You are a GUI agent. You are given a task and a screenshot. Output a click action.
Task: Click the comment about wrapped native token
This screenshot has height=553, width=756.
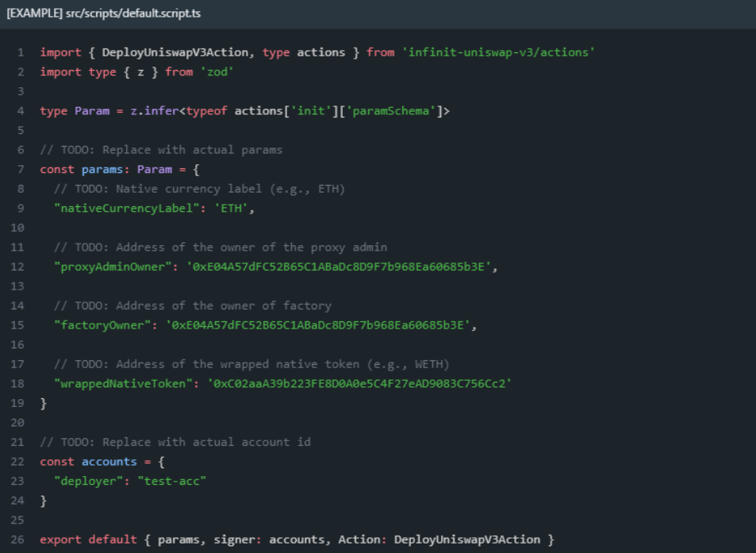click(251, 364)
